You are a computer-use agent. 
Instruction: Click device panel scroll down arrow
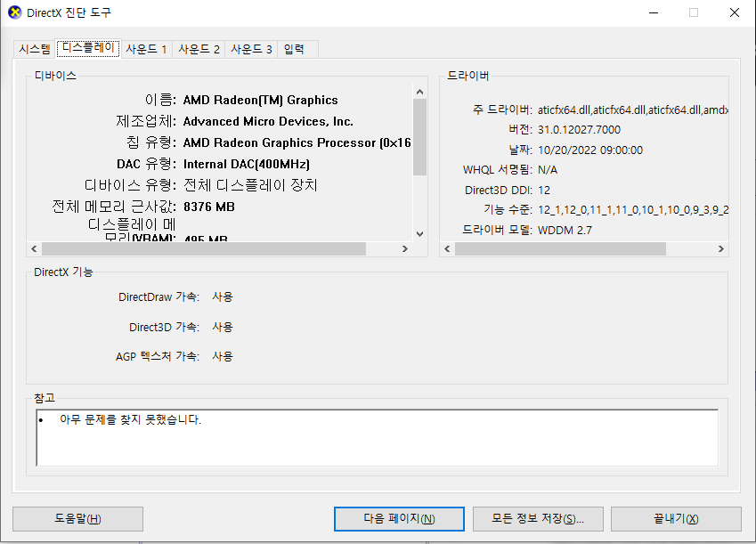click(x=420, y=234)
